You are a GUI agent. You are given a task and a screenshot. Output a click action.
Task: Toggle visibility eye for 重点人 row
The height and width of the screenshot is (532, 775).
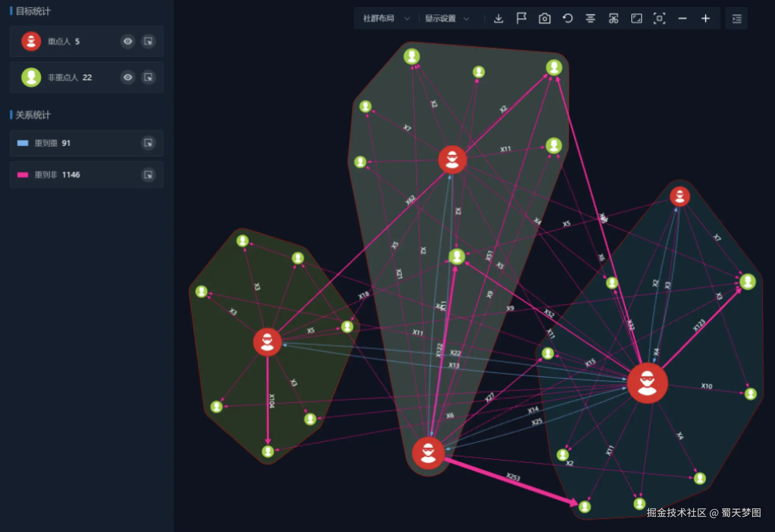pyautogui.click(x=128, y=41)
